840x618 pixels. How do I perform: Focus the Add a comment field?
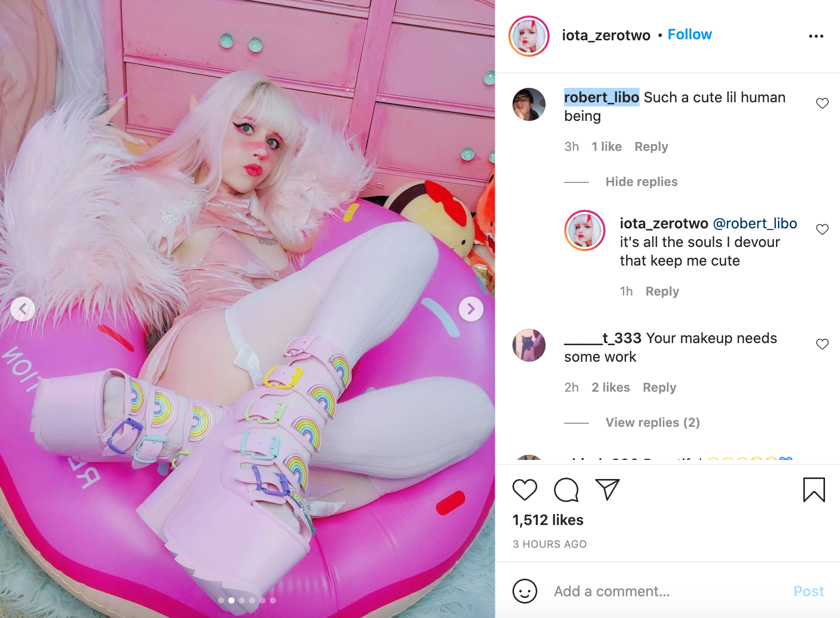coord(666,591)
